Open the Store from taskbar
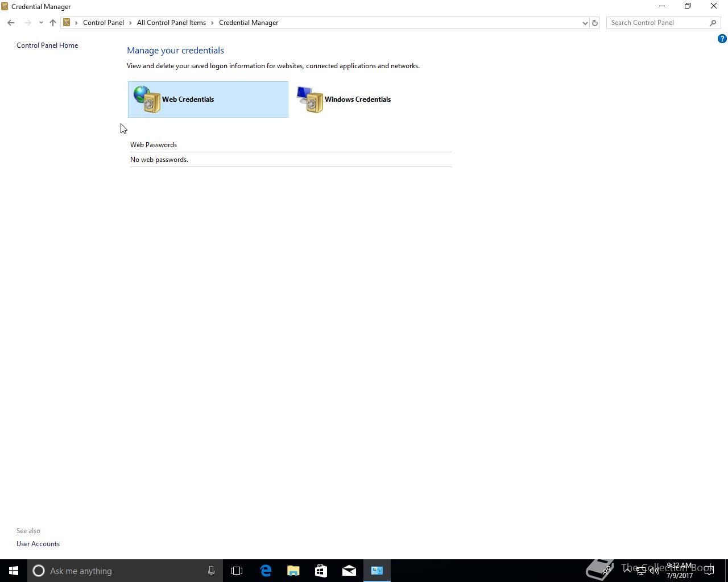The width and height of the screenshot is (728, 582). [x=321, y=571]
